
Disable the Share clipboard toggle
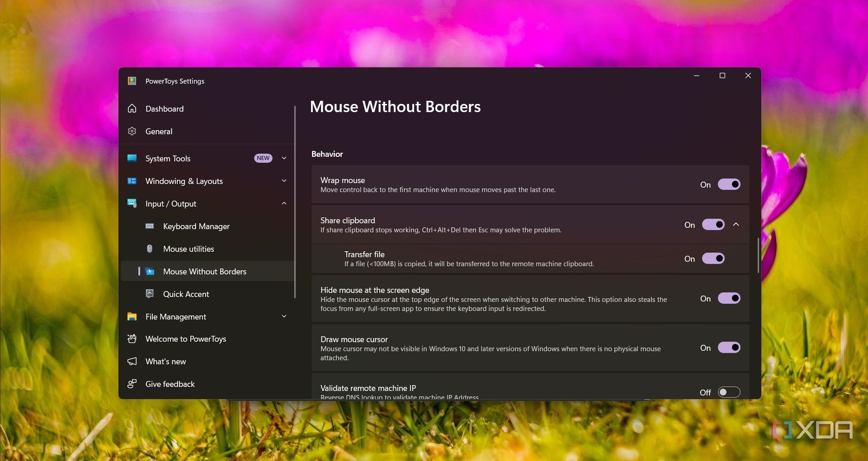point(713,225)
